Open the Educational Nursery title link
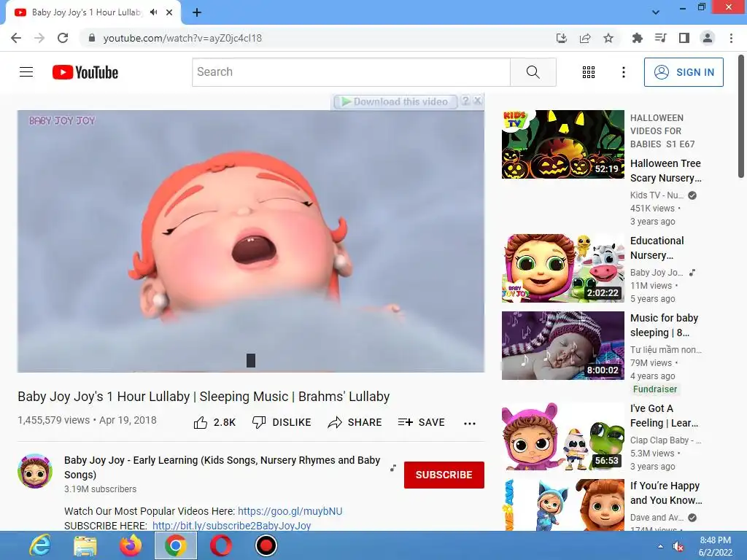Viewport: 747px width, 560px height. click(x=657, y=248)
